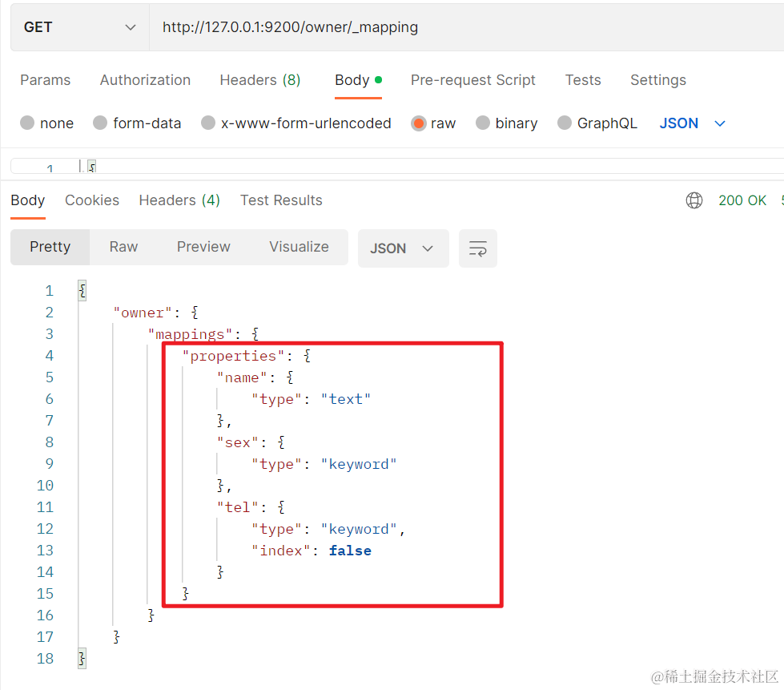Open the blue JSON body format dropdown
The width and height of the screenshot is (784, 690).
point(692,123)
